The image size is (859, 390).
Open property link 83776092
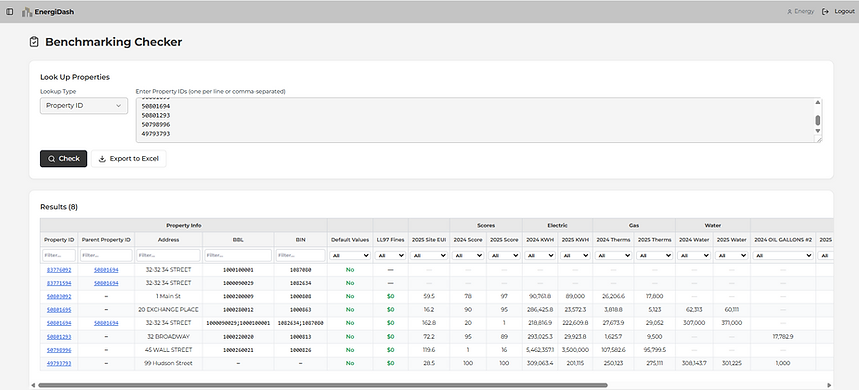click(59, 270)
